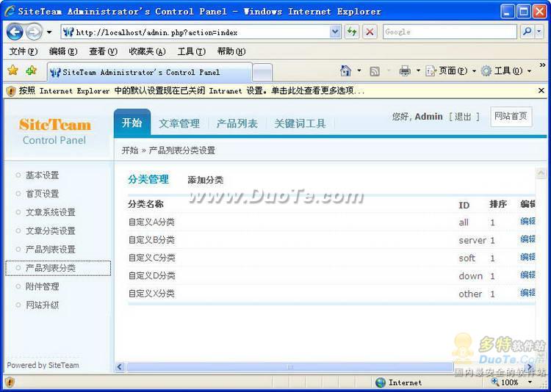
Task: Click the server ID cell
Action: [472, 241]
